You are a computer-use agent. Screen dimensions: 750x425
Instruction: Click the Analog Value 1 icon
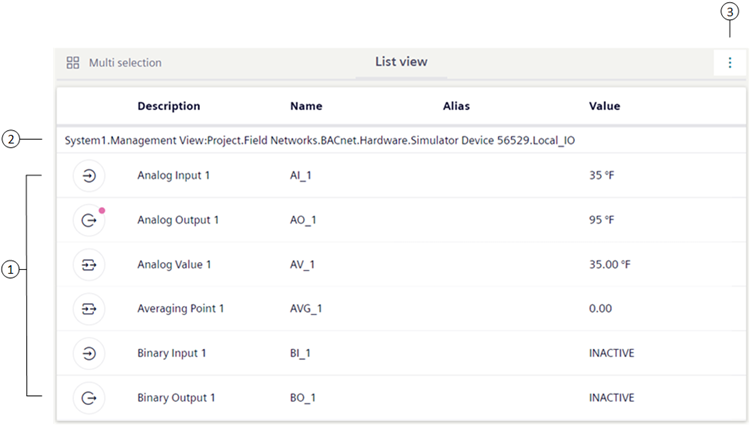click(89, 265)
